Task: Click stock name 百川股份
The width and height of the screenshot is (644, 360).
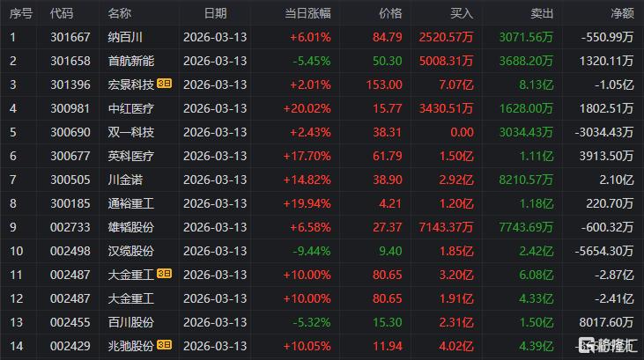Action: 130,322
